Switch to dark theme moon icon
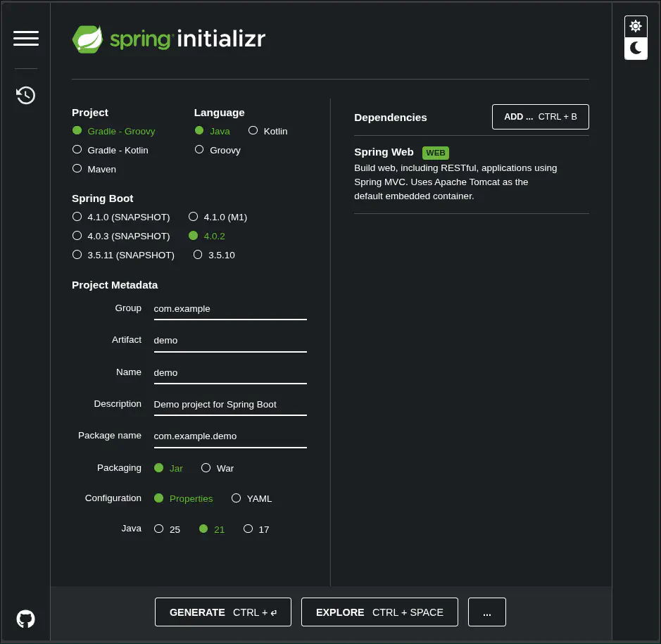The height and width of the screenshot is (644, 661). click(635, 48)
